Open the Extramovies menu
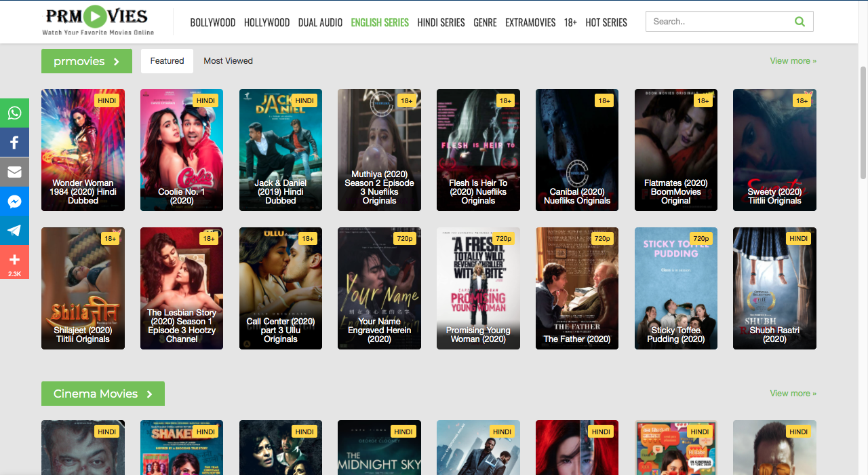 tap(530, 22)
